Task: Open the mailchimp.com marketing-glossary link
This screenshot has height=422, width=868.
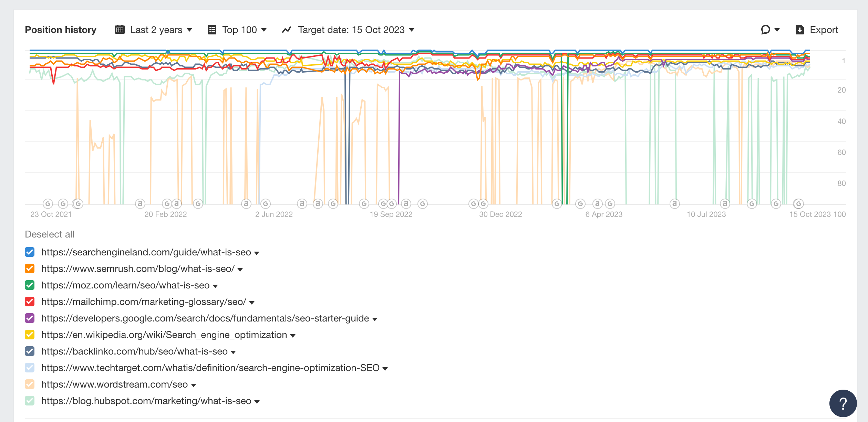Action: 144,302
